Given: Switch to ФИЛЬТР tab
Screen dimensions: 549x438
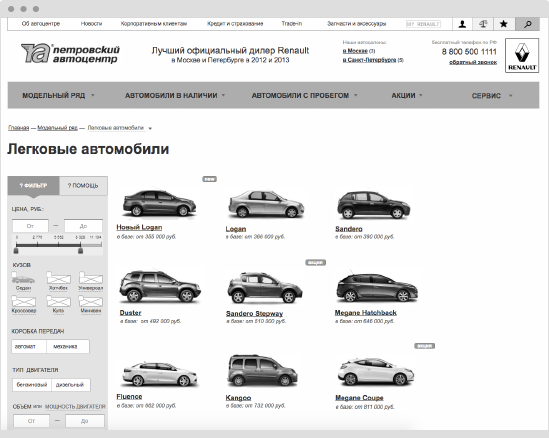Looking at the screenshot, I should pos(33,185).
